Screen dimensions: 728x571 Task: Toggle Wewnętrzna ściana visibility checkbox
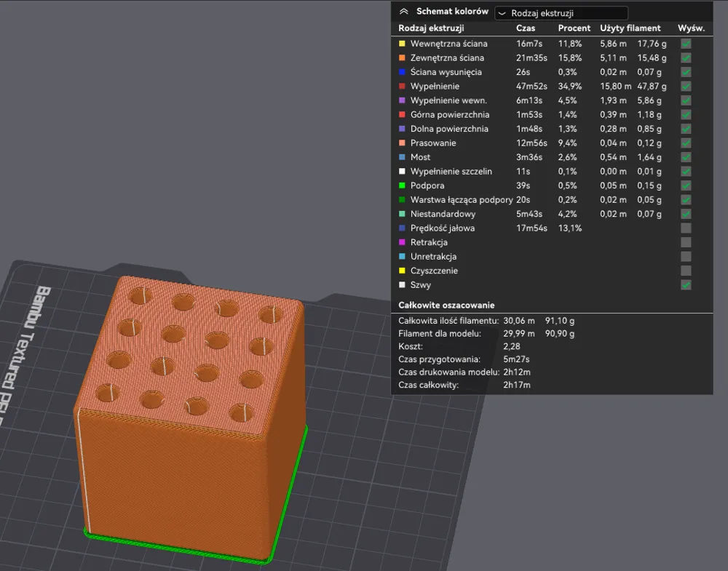coord(686,44)
